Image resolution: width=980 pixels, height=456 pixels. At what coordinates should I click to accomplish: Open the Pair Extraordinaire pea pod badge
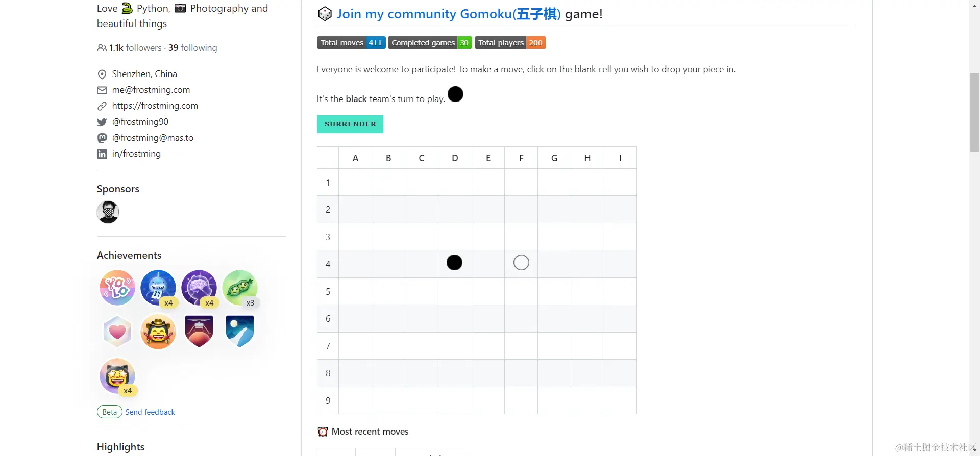point(240,288)
